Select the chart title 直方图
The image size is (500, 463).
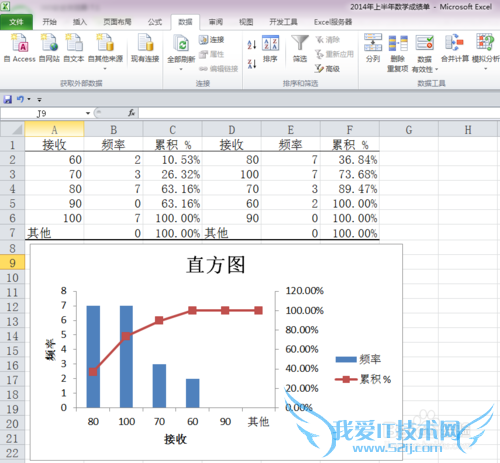point(216,265)
